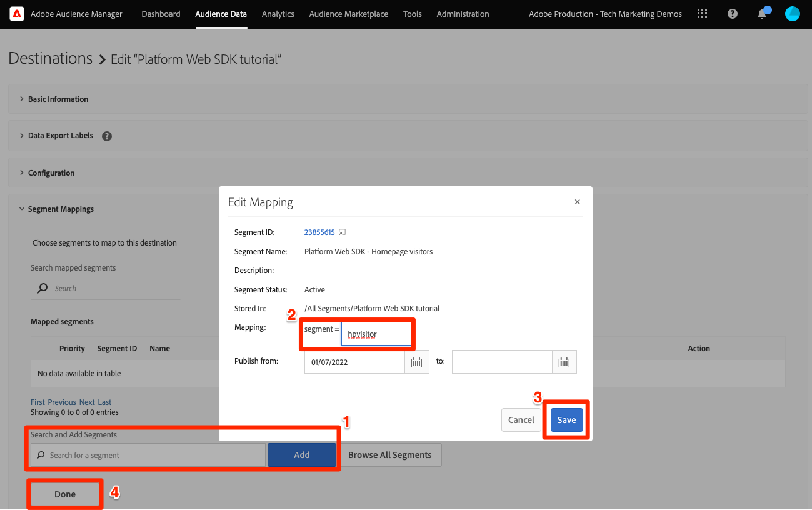This screenshot has width=812, height=510.
Task: Click the Search for a segment field
Action: (x=148, y=455)
